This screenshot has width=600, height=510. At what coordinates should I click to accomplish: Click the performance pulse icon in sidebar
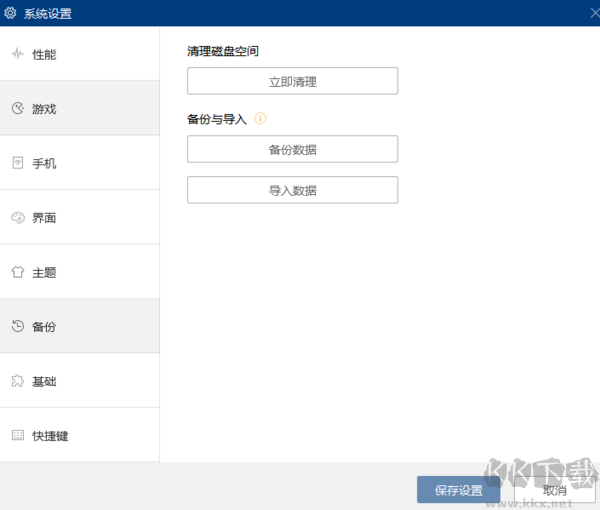(18, 54)
